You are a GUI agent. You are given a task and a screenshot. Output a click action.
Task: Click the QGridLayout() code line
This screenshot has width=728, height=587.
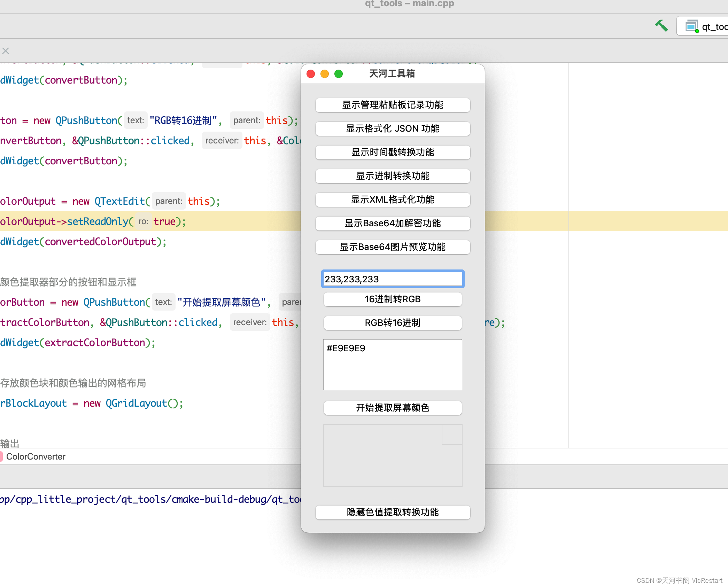click(x=92, y=403)
